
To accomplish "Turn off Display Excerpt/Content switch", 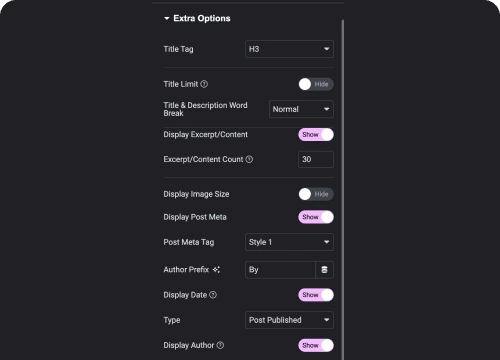I will click(316, 135).
